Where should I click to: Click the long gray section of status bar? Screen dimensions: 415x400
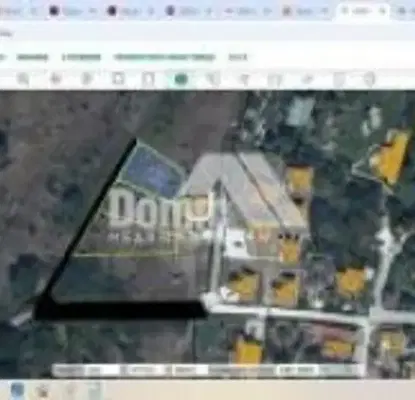click(x=242, y=370)
